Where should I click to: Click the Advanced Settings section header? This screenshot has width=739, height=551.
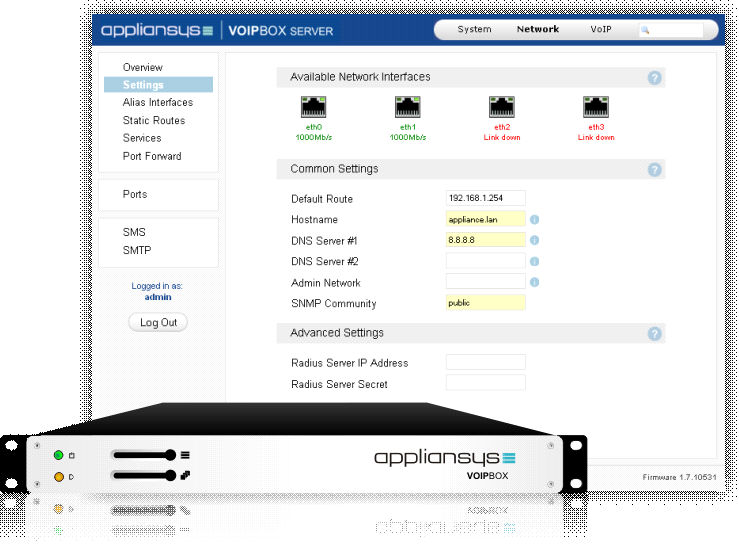470,333
